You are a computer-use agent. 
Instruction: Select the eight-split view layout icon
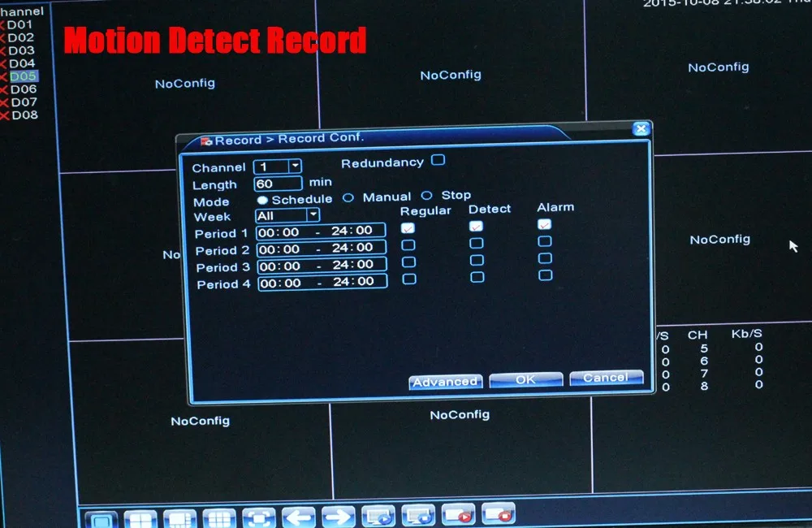[180, 519]
